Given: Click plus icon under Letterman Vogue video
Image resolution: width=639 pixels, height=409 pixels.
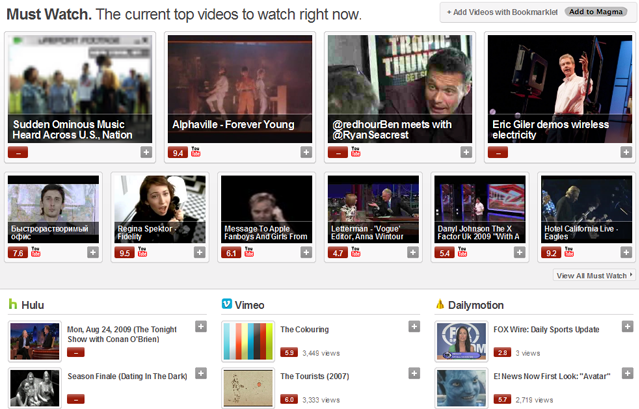Looking at the screenshot, I should coord(413,253).
